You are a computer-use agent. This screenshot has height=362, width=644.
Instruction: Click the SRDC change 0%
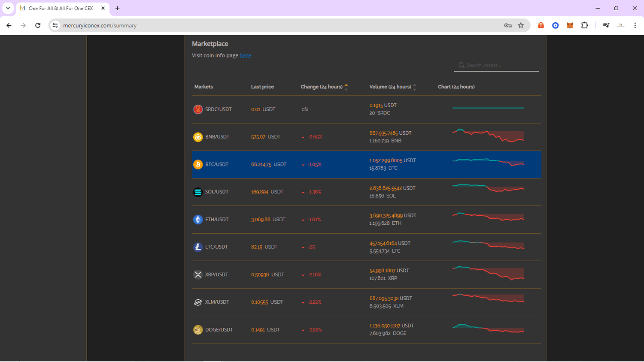pyautogui.click(x=305, y=109)
